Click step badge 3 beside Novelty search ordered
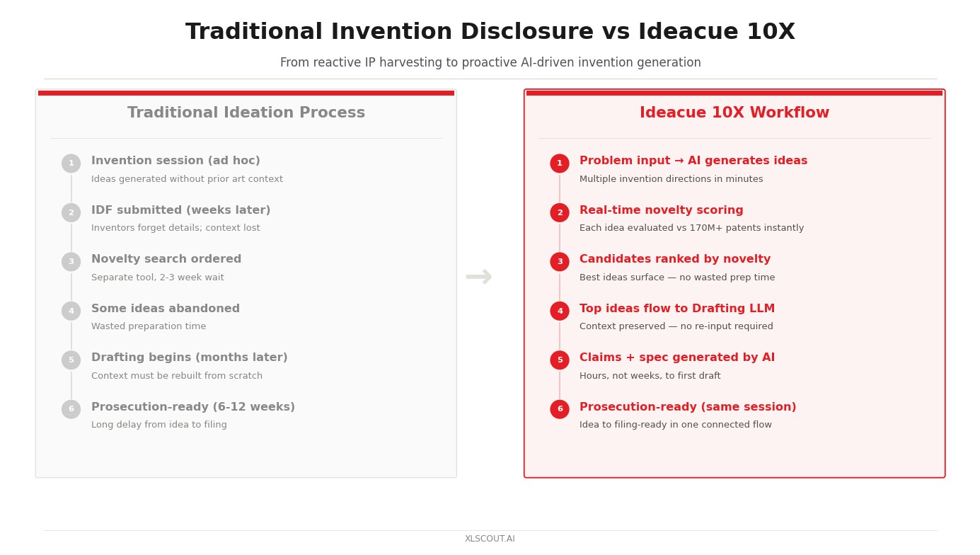 pos(71,262)
